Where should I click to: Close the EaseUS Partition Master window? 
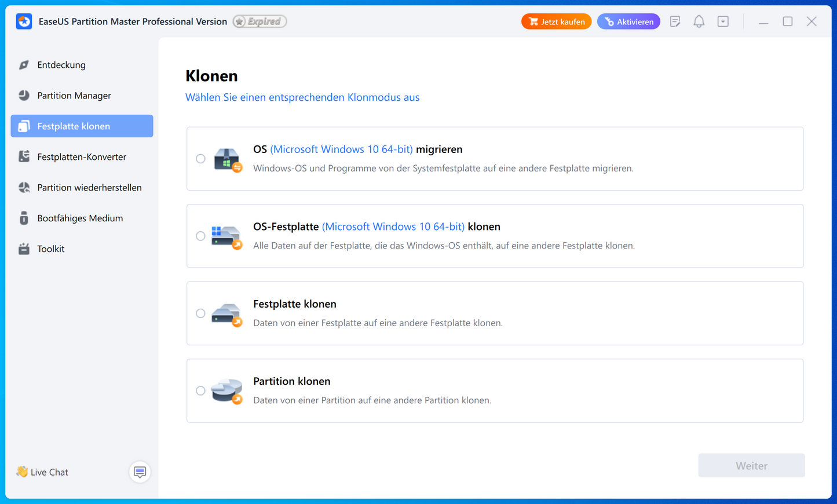[812, 21]
